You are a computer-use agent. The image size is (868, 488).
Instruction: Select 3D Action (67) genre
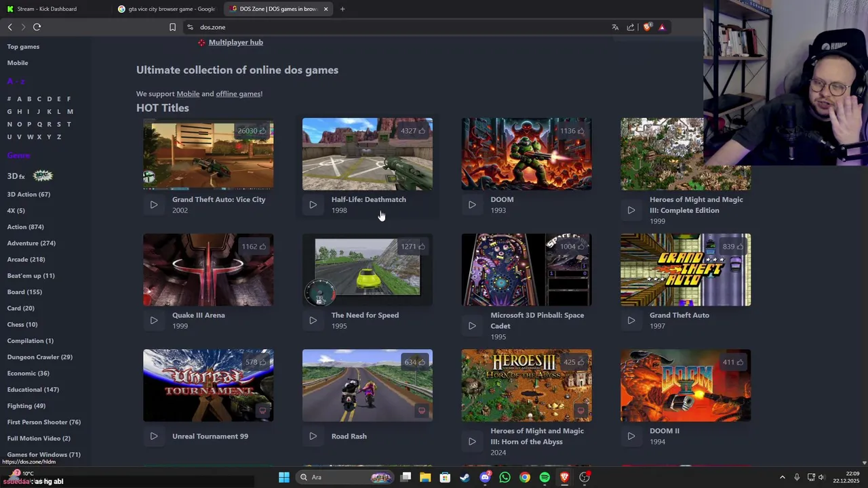pos(28,195)
